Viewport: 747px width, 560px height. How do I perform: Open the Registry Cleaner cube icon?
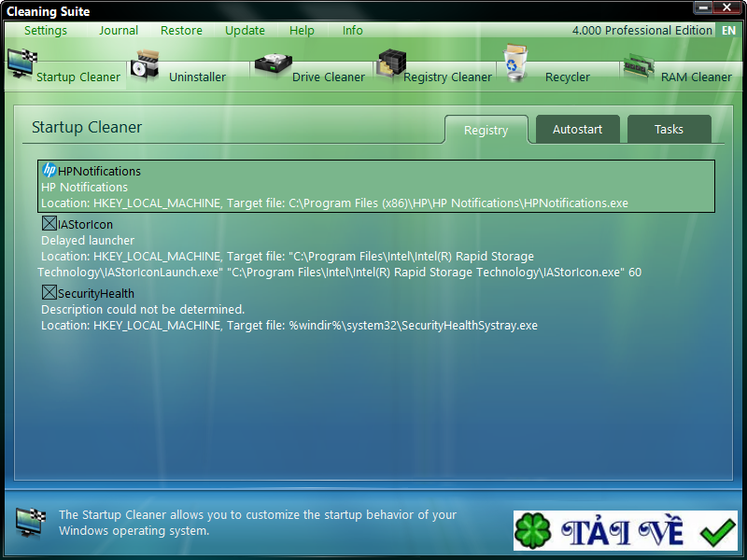[391, 63]
